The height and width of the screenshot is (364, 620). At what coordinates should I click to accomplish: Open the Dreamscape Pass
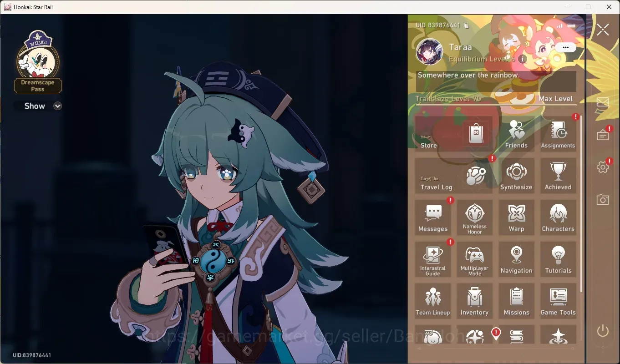point(38,62)
